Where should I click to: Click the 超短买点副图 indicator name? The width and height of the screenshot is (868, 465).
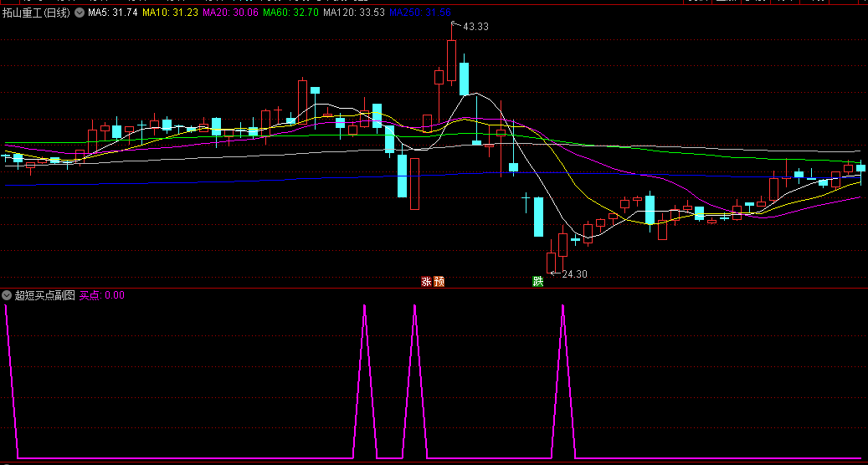click(45, 295)
